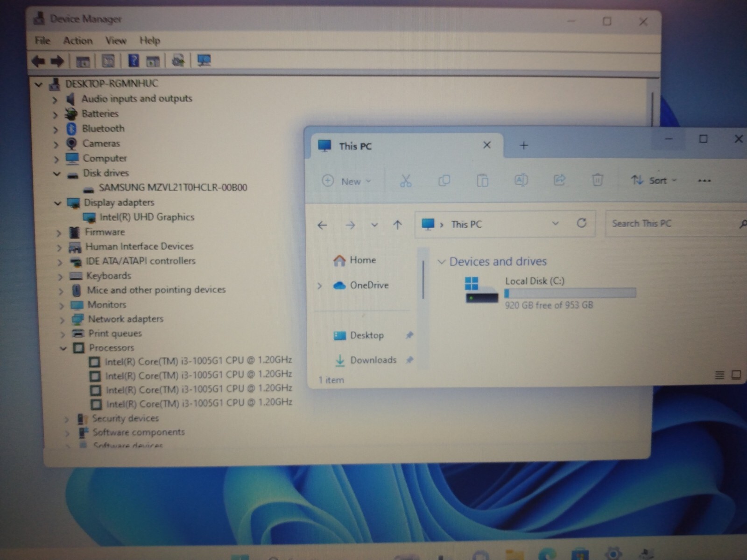Viewport: 747px width, 560px height.
Task: Collapse the Disk drives node
Action: (56, 174)
